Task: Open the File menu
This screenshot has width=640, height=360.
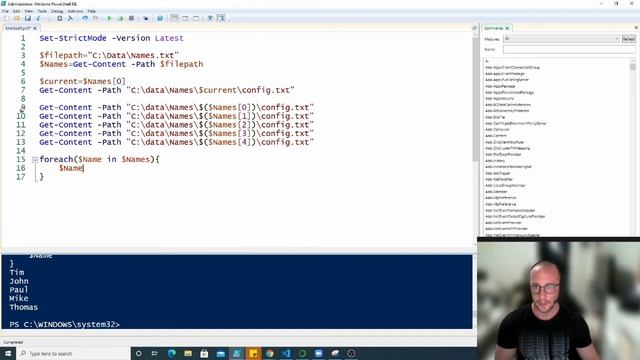Action: coord(5,11)
